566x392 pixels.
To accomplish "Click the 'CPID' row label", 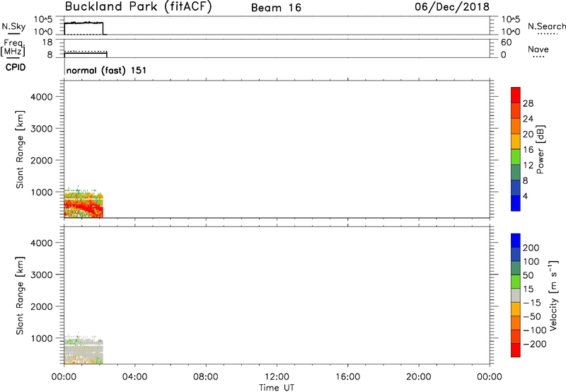I will (x=16, y=67).
